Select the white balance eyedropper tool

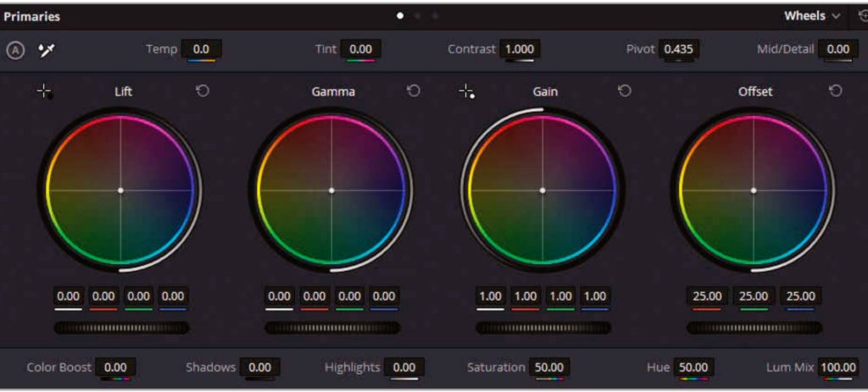coord(47,51)
